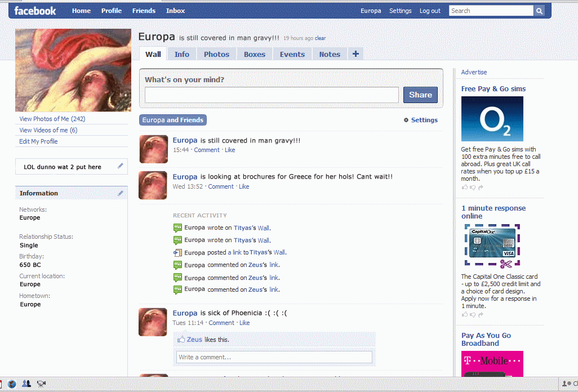Click thumbs down icon under Capital One ad

(473, 315)
